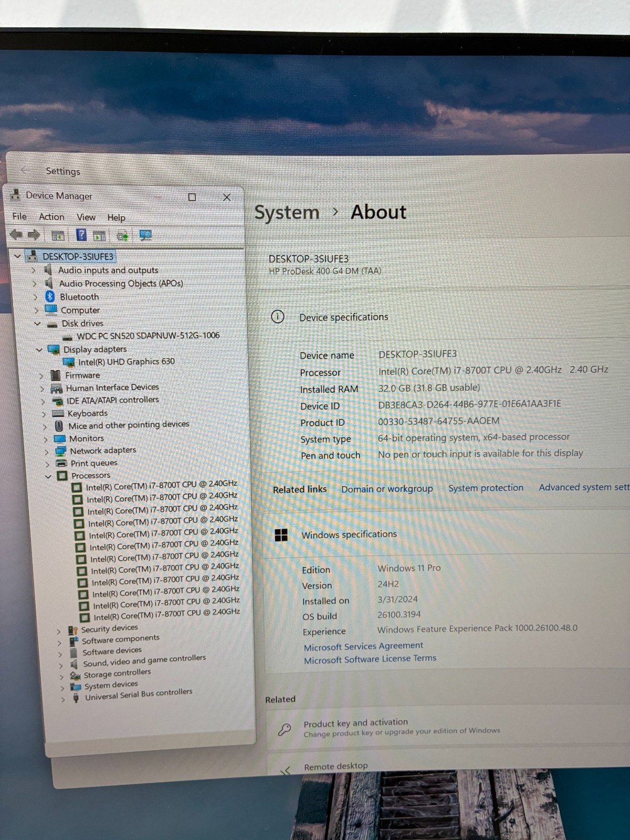Open the File menu in Device Manager
Viewport: 630px width, 840px height.
19,216
